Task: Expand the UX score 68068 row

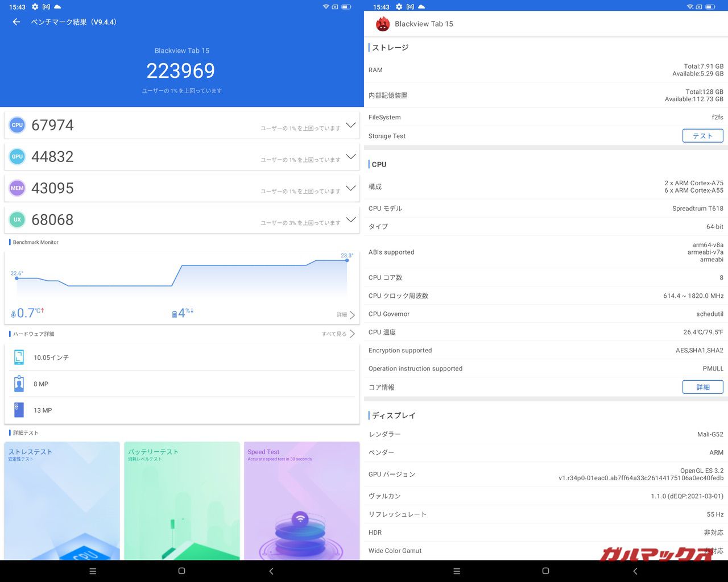Action: [350, 219]
